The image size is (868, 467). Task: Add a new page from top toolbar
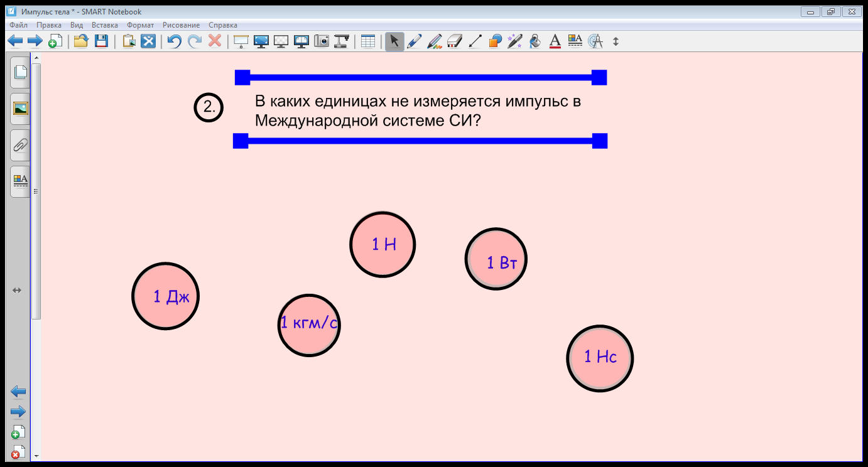click(x=55, y=41)
